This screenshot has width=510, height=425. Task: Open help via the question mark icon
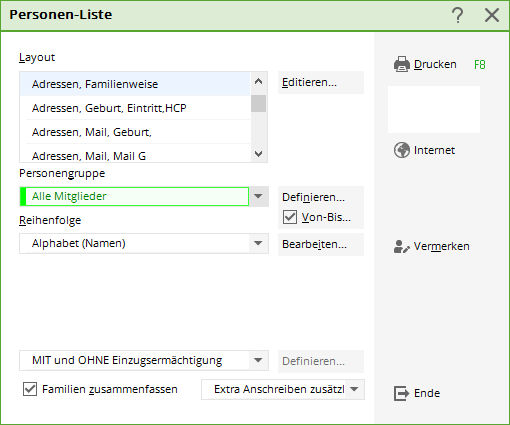(457, 15)
